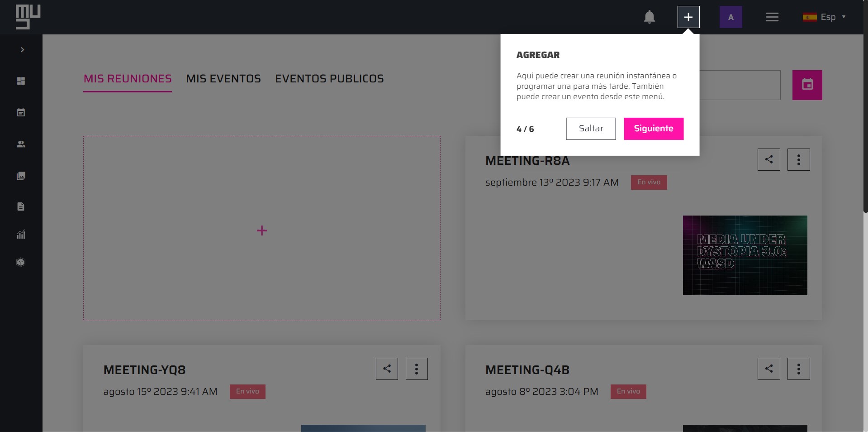The width and height of the screenshot is (868, 432).
Task: Click En vivo badge of MEETING-Q4B
Action: [x=628, y=392]
